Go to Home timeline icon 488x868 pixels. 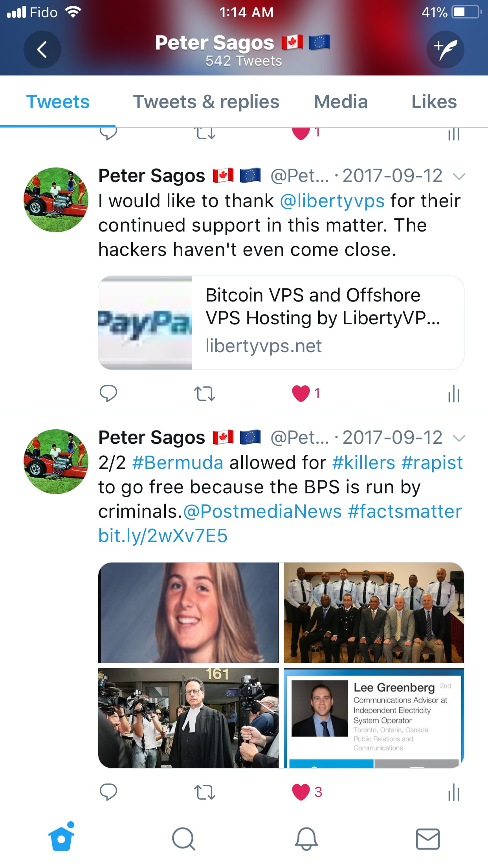tap(61, 837)
